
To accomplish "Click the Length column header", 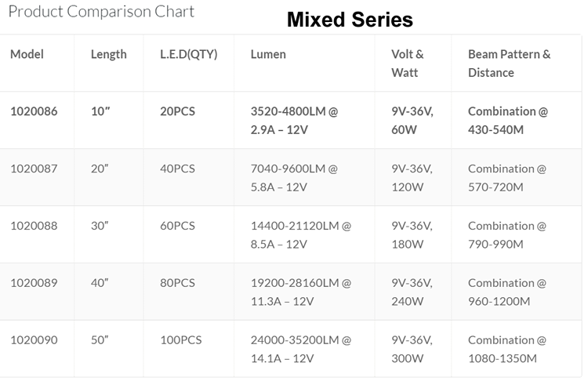I will [109, 55].
